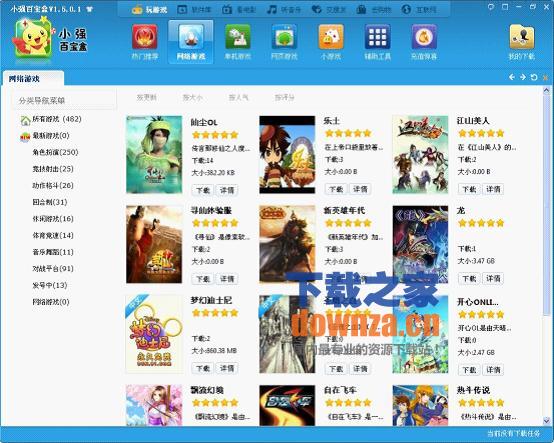Sort the game list by 按评分

284,98
